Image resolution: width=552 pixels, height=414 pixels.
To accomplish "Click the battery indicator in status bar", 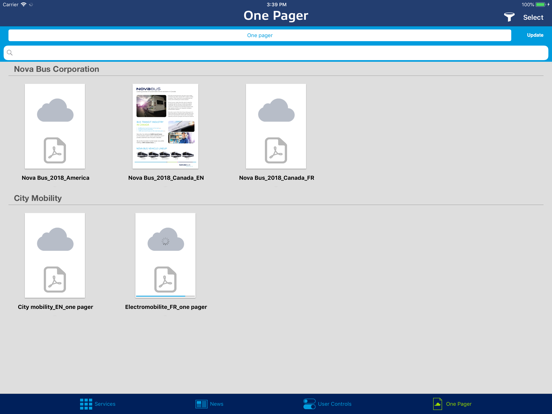I will [540, 5].
